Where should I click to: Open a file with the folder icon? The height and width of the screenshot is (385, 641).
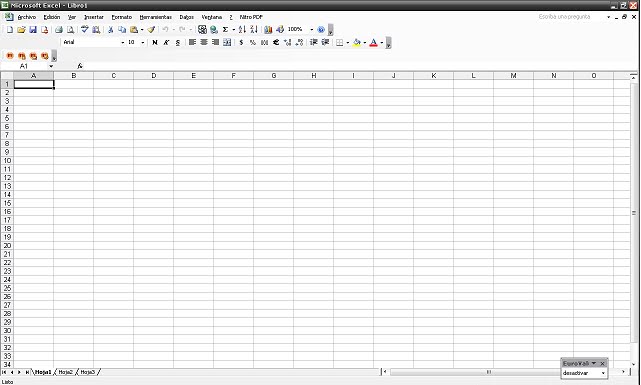pos(21,29)
